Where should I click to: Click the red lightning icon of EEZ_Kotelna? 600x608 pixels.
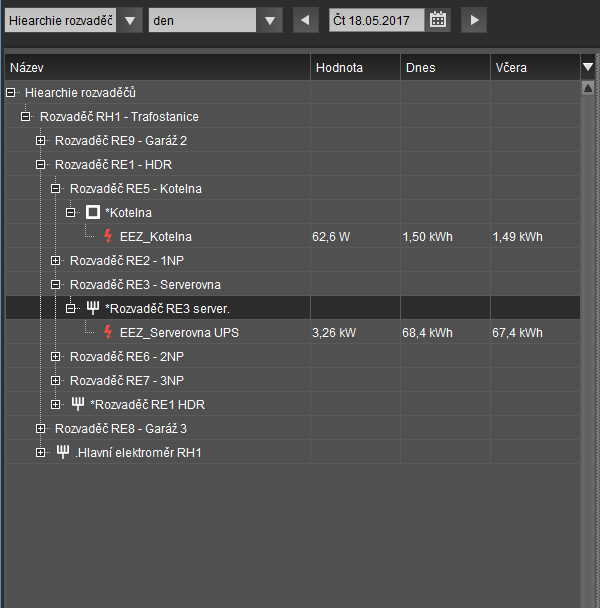pyautogui.click(x=108, y=237)
